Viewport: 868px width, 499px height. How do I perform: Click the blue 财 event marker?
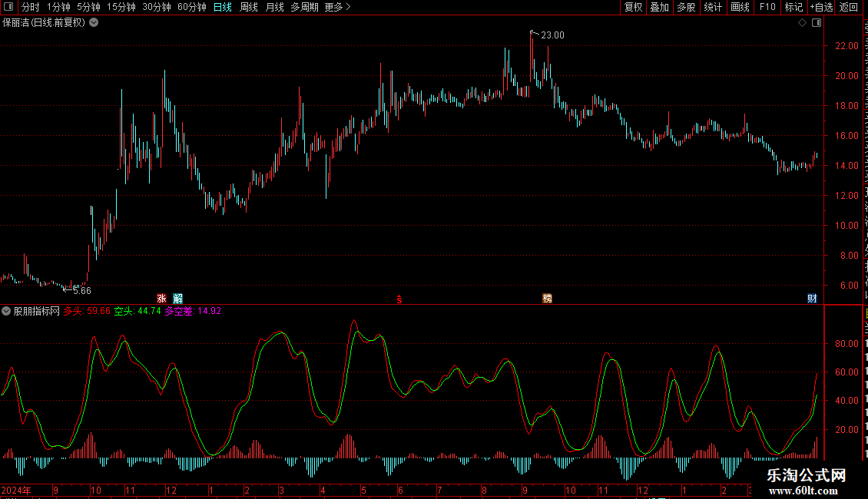(812, 298)
